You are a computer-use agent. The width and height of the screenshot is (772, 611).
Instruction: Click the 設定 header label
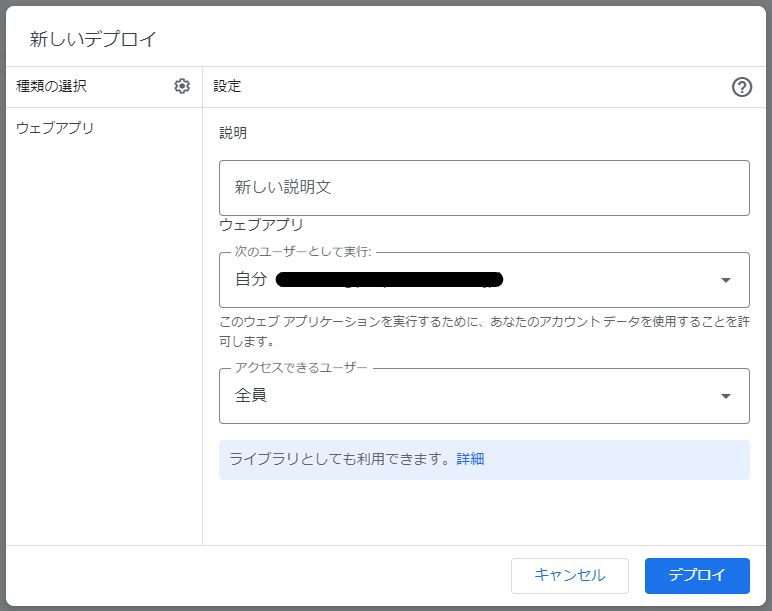tap(227, 86)
